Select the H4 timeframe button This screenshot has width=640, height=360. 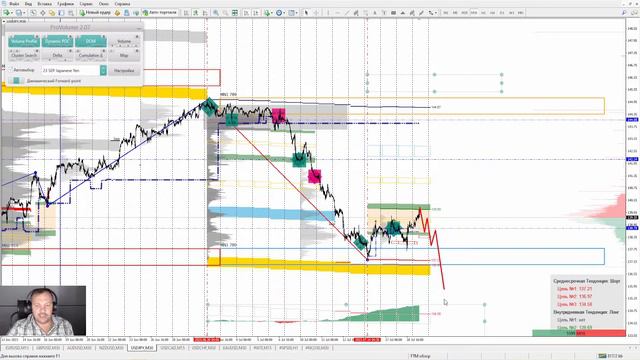(x=493, y=13)
